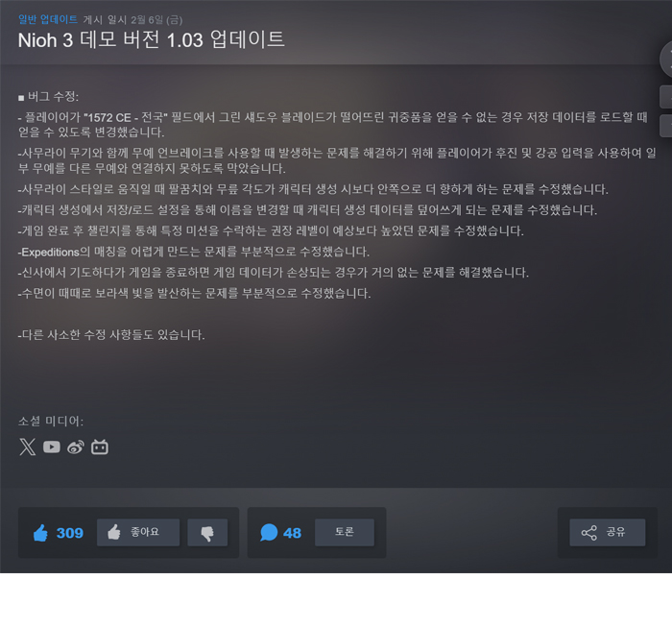Click the Expeditions matching fix line

[x=194, y=252]
